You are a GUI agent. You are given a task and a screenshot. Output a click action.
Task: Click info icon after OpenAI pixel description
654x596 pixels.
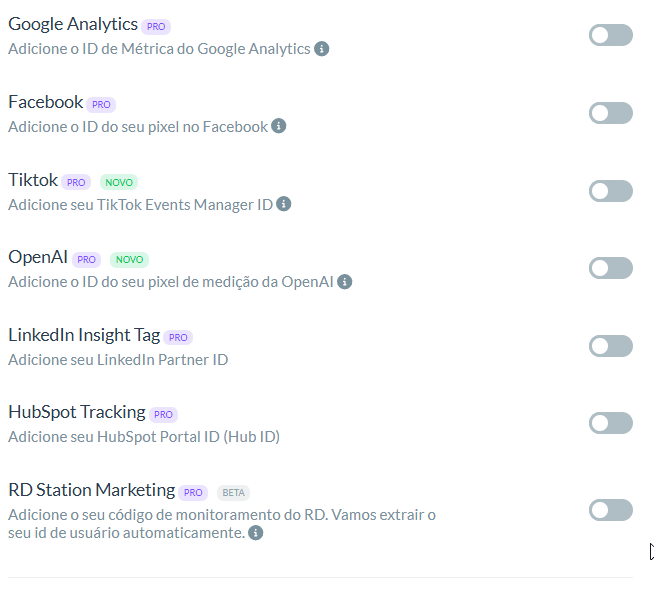pos(345,282)
